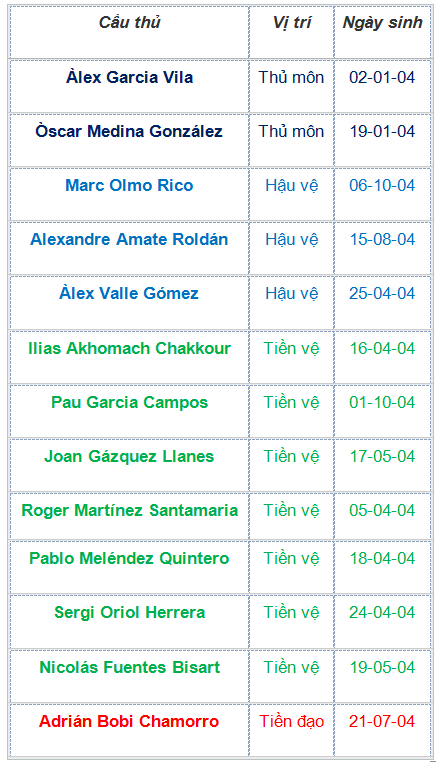440x762 pixels.
Task: Click Pau Garcia Campos name
Action: tap(129, 402)
